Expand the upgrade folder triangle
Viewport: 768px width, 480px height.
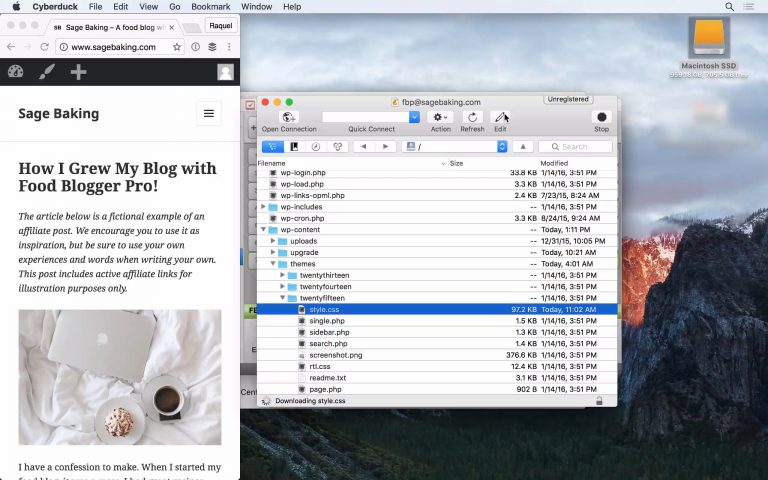tap(273, 252)
